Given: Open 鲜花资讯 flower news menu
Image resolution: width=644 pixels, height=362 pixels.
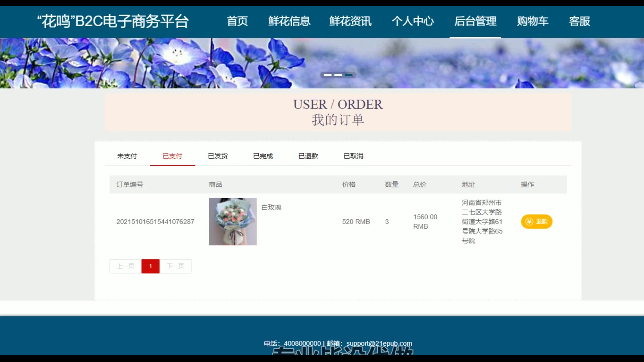Looking at the screenshot, I should [x=350, y=21].
